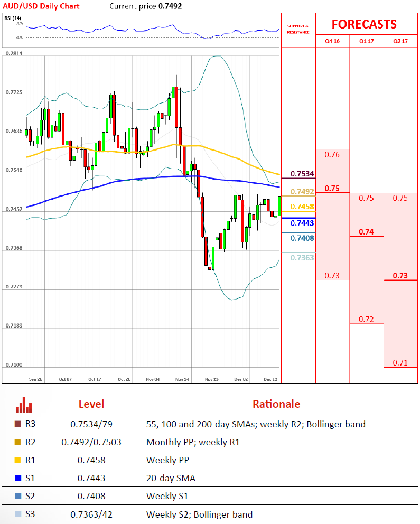Click the S2 row 0.7408 level cell
The height and width of the screenshot is (524, 420).
(x=91, y=496)
